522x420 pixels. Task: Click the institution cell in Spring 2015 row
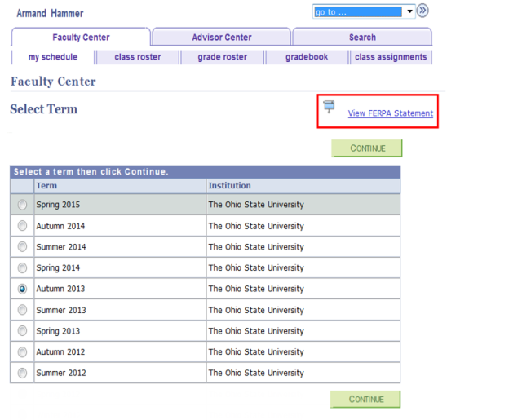click(x=303, y=205)
